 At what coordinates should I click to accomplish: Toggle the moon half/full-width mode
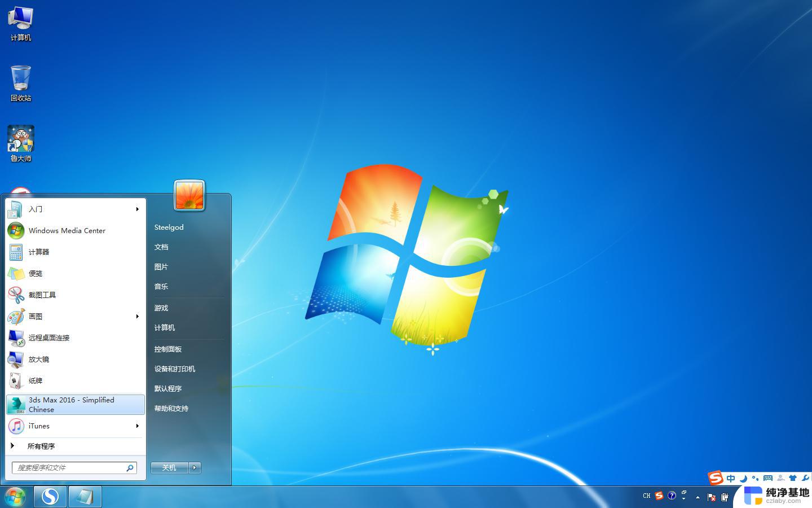[x=743, y=479]
